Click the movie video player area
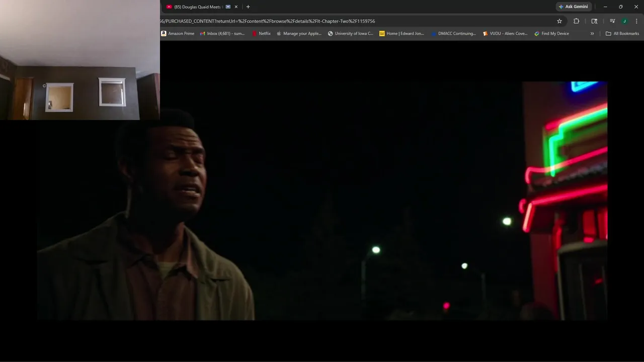 (x=322, y=201)
